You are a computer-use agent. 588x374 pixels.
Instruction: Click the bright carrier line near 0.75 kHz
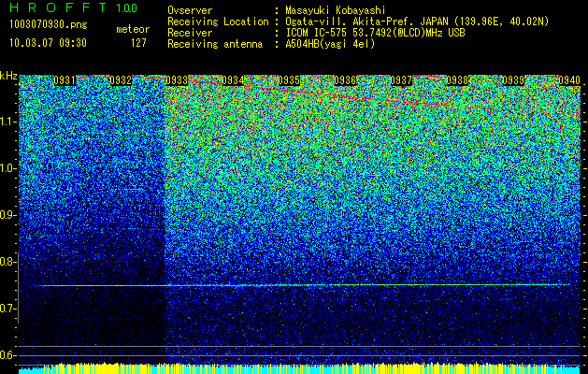click(x=306, y=285)
